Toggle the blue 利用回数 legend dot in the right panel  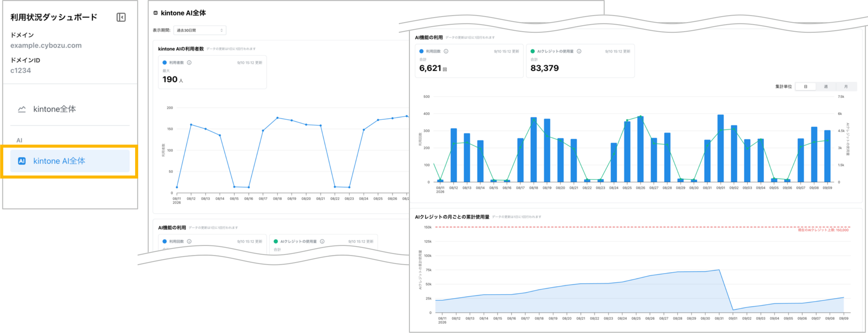point(421,52)
